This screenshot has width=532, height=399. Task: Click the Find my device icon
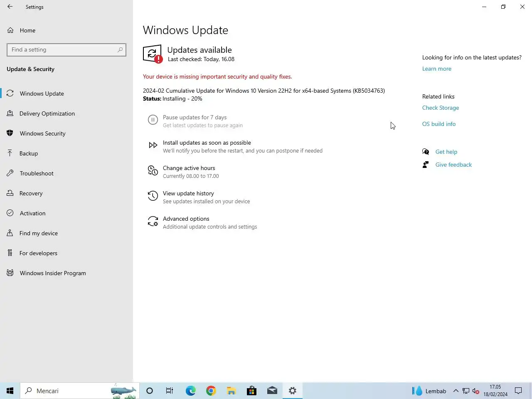click(x=10, y=233)
